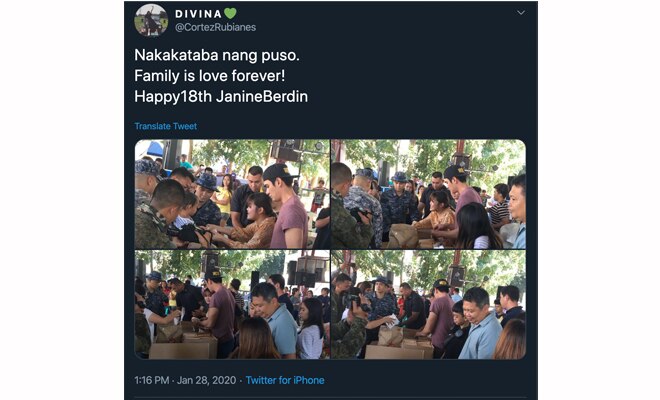Open the top-left photo thumbnail
Viewport: 660px width, 400px height.
click(x=232, y=194)
